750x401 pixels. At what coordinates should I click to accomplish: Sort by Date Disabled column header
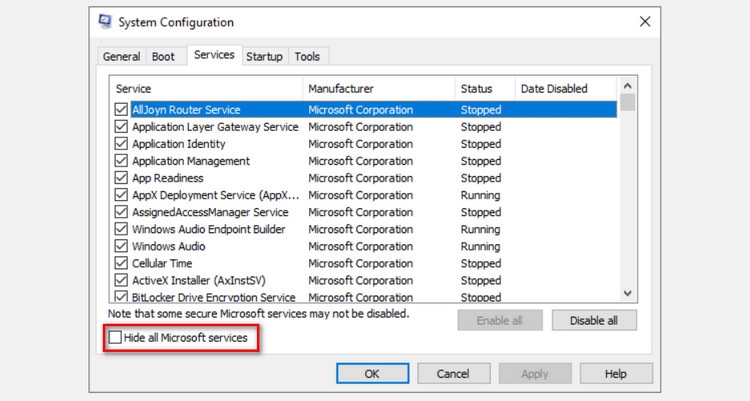(566, 89)
